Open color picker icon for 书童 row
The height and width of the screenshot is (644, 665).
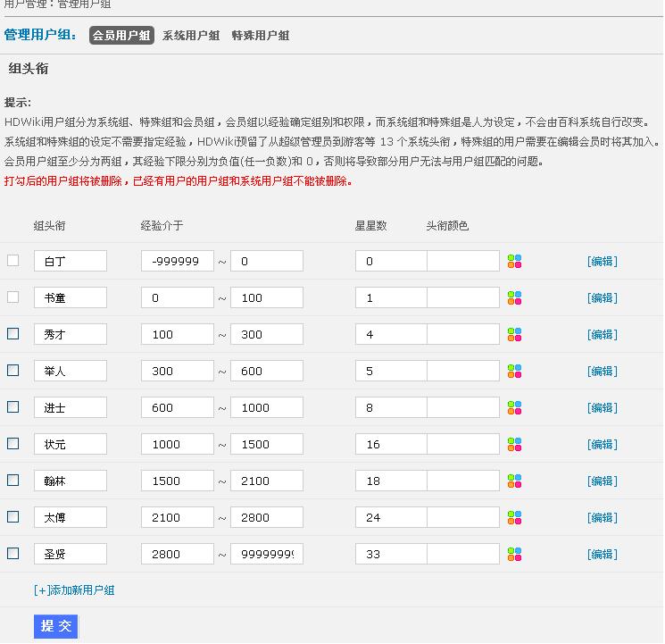[x=514, y=297]
